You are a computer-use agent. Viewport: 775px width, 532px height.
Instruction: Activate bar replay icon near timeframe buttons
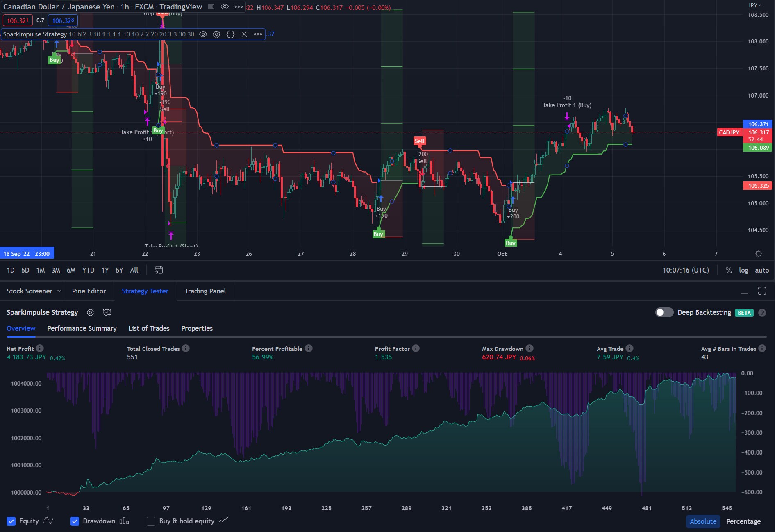click(159, 270)
